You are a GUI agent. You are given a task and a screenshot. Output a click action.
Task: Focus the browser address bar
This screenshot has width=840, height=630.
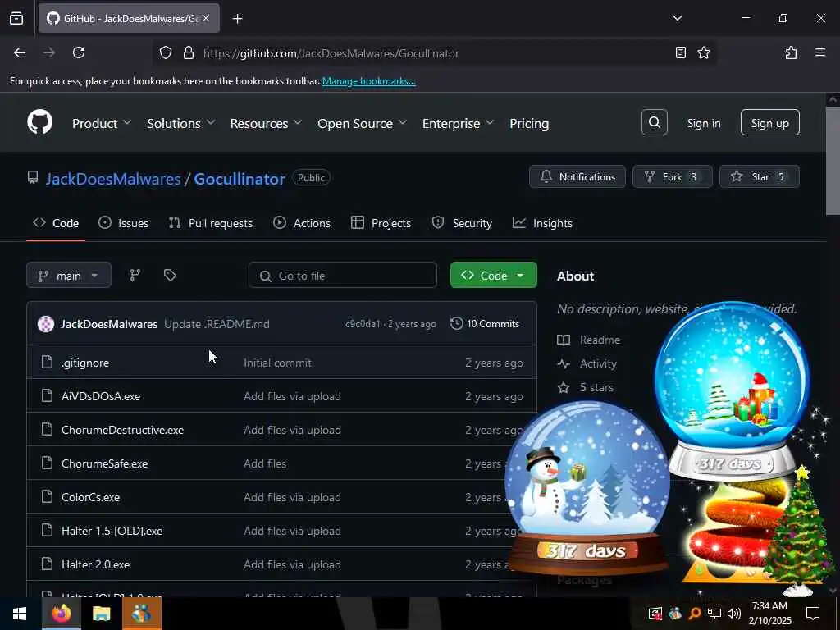pyautogui.click(x=434, y=53)
